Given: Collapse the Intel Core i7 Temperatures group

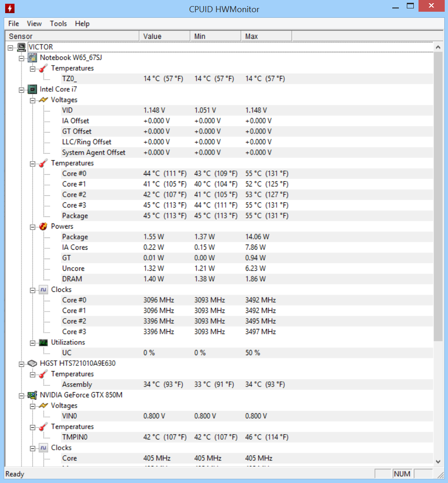Looking at the screenshot, I should click(32, 164).
